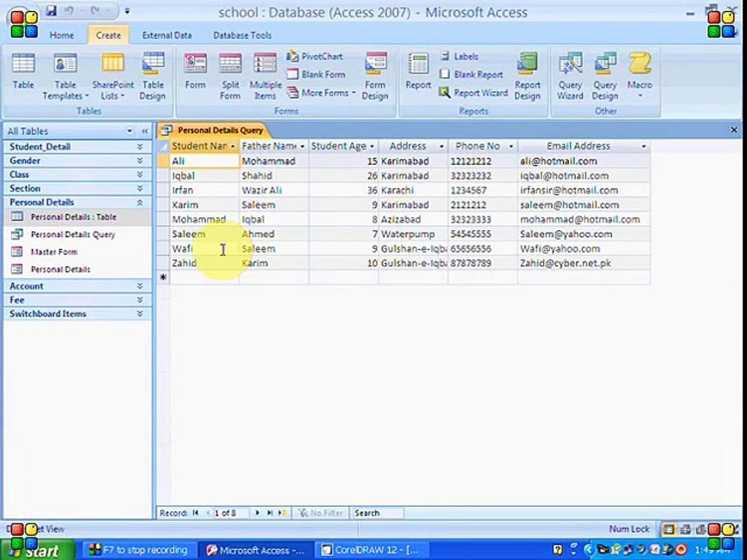Viewport: 747px width, 560px height.
Task: Click the current record number field
Action: [230, 513]
